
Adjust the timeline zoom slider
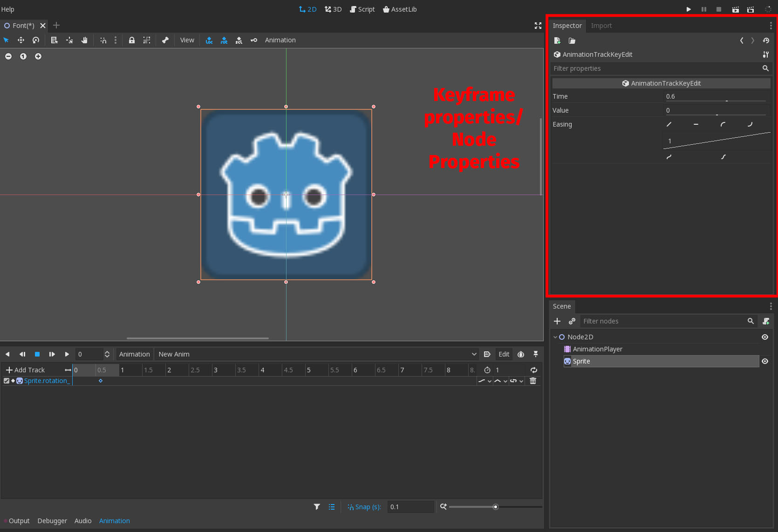tap(496, 507)
